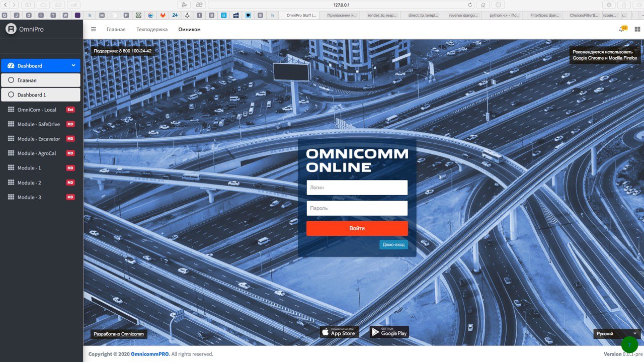The height and width of the screenshot is (362, 644).
Task: Open the notifications bell
Action: coord(622,29)
